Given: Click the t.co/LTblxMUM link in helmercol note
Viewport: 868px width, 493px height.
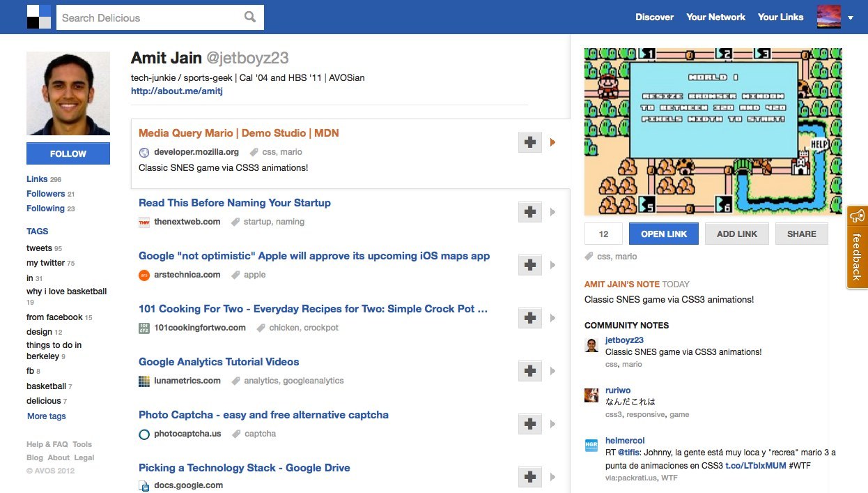Looking at the screenshot, I should [756, 465].
